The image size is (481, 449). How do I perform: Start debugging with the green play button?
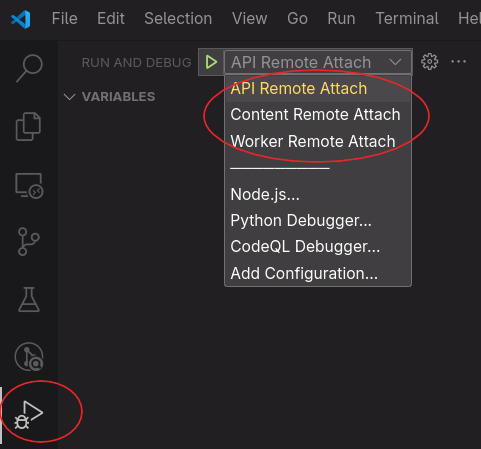[x=211, y=62]
